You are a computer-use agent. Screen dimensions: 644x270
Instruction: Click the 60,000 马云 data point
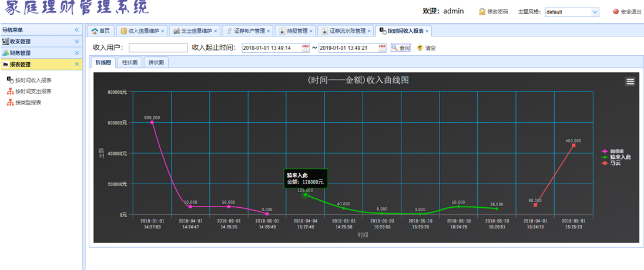tap(535, 205)
